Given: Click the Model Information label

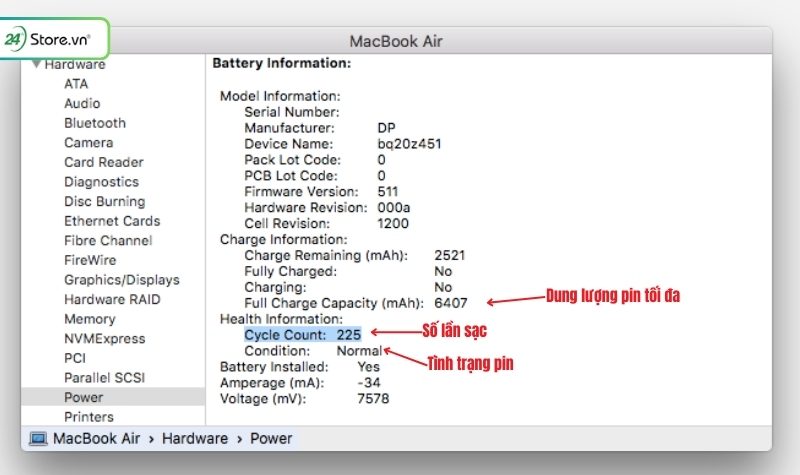Looking at the screenshot, I should (280, 96).
